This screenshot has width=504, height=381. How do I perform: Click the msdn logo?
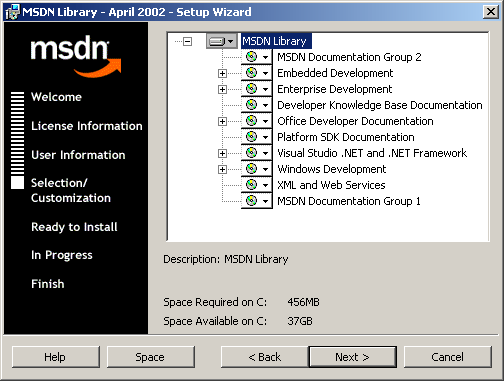click(x=76, y=56)
